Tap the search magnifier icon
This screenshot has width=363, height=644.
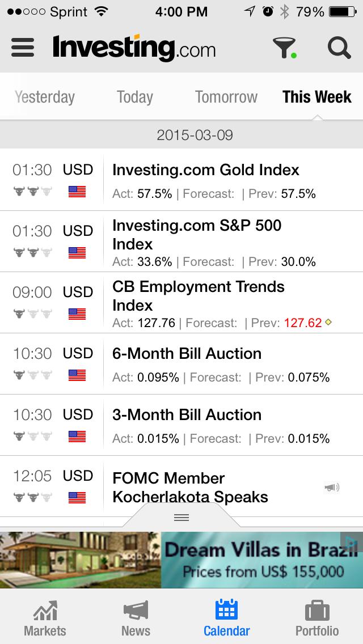339,48
